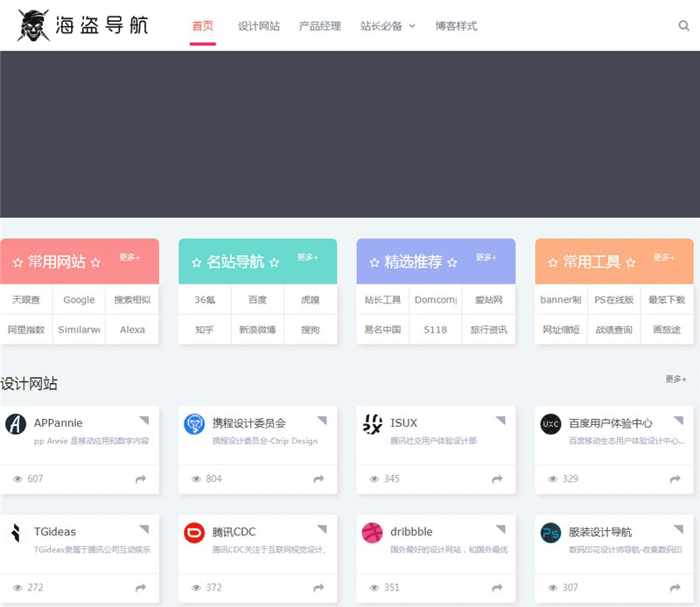Open the 博客样式 nav menu item
This screenshot has width=700, height=607.
pos(456,26)
